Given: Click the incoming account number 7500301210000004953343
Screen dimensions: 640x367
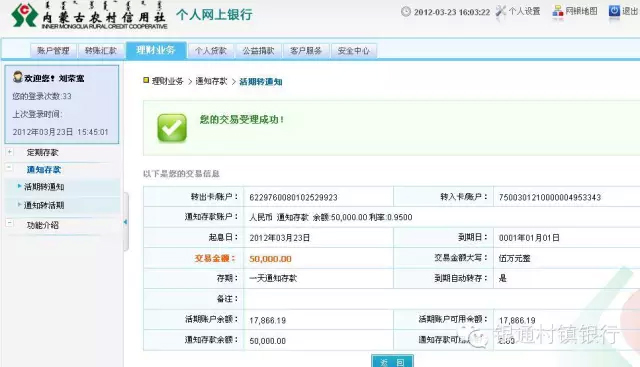Looking at the screenshot, I should tap(549, 198).
